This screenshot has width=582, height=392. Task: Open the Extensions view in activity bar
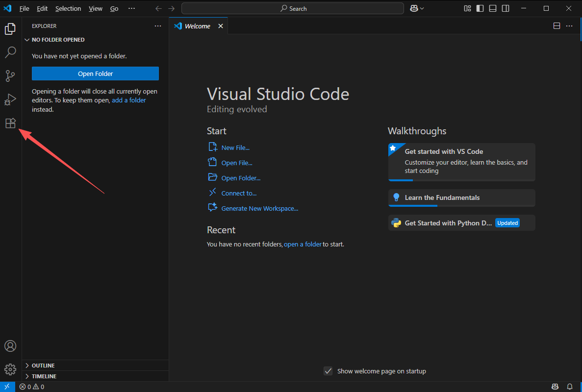pyautogui.click(x=10, y=123)
